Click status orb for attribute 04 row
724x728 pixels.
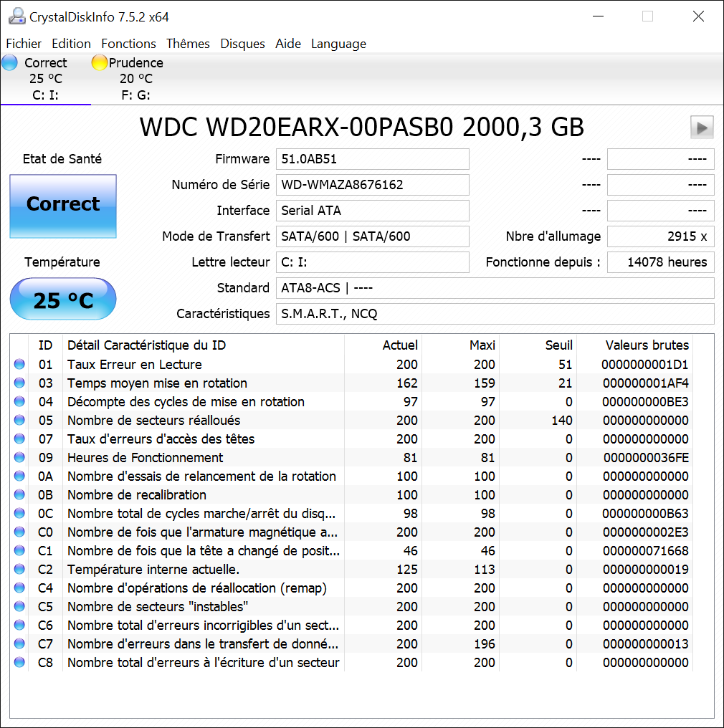[x=19, y=401]
